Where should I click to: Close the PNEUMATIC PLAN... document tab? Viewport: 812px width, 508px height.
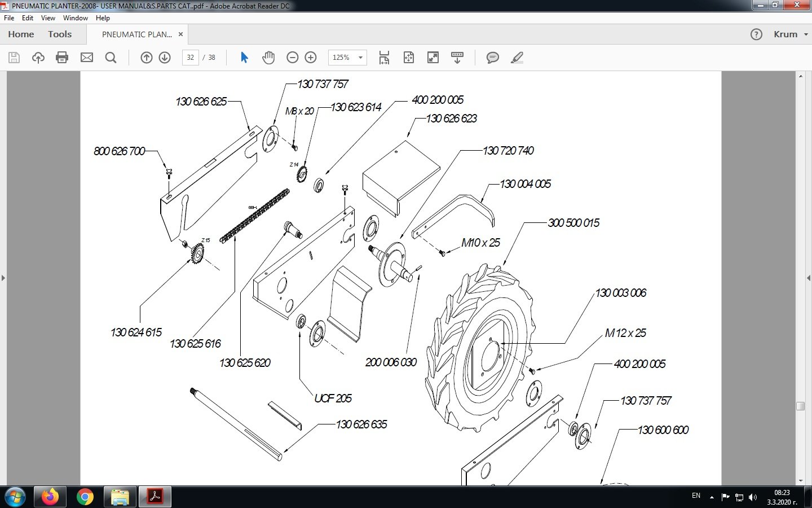click(180, 34)
